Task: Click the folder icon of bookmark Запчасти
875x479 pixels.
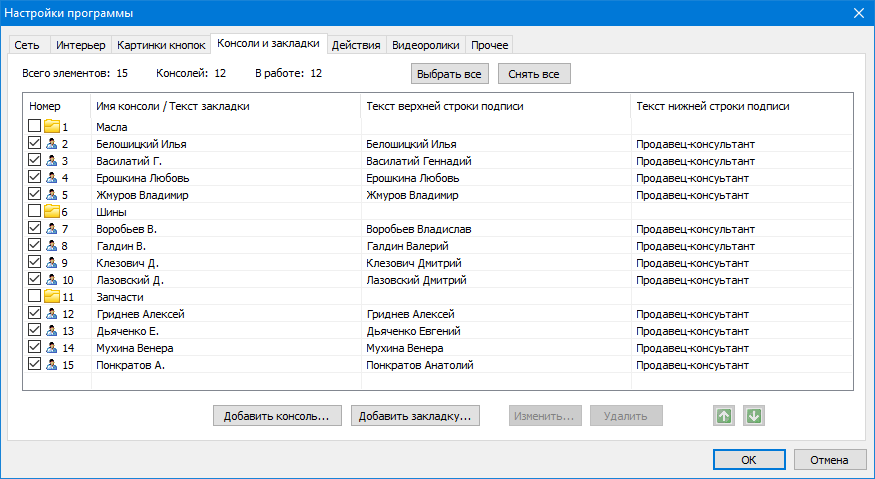Action: pos(52,297)
